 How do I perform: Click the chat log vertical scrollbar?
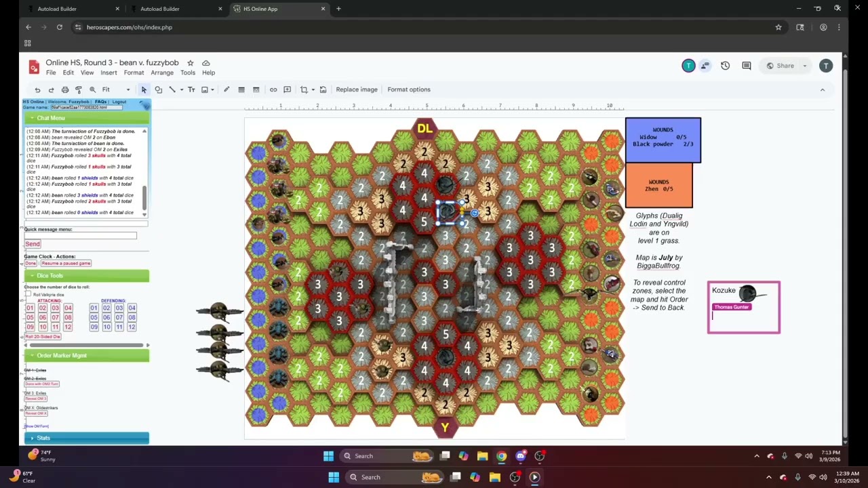pyautogui.click(x=144, y=197)
